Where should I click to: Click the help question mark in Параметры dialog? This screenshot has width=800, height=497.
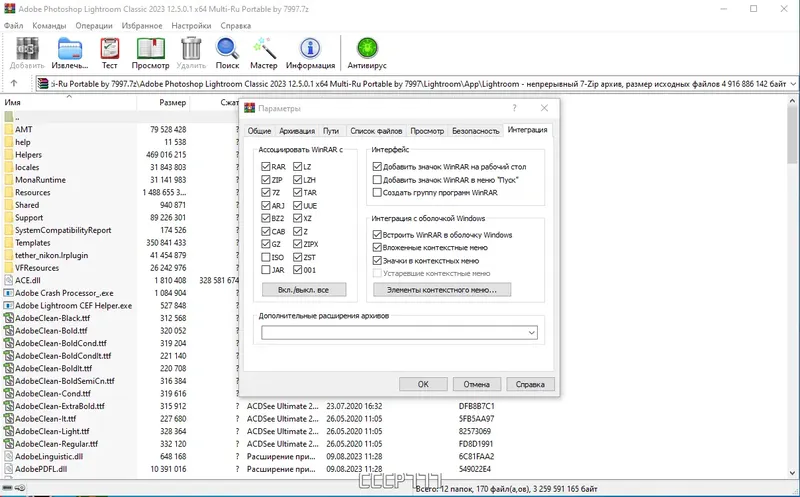[x=514, y=108]
